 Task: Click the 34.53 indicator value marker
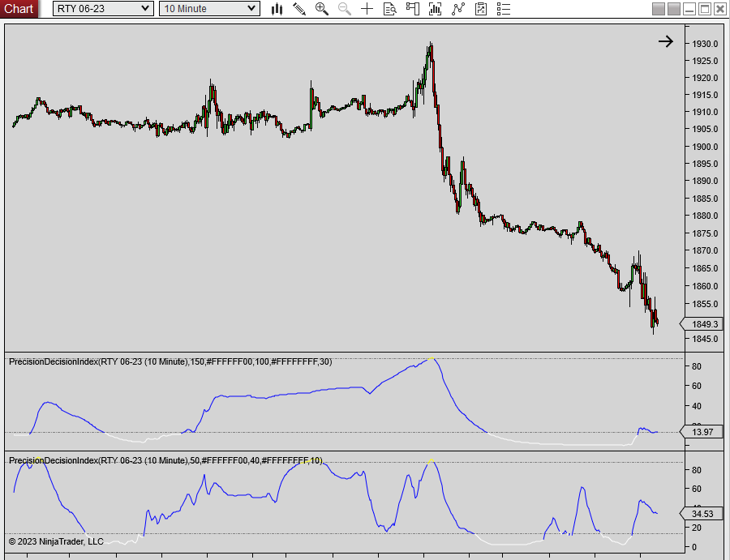pyautogui.click(x=701, y=514)
